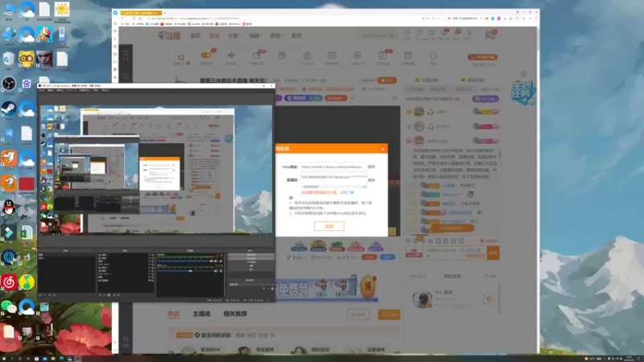Click the Edge icon on the taskbar
Viewport: 644px width, 362px height.
pyautogui.click(x=61, y=358)
